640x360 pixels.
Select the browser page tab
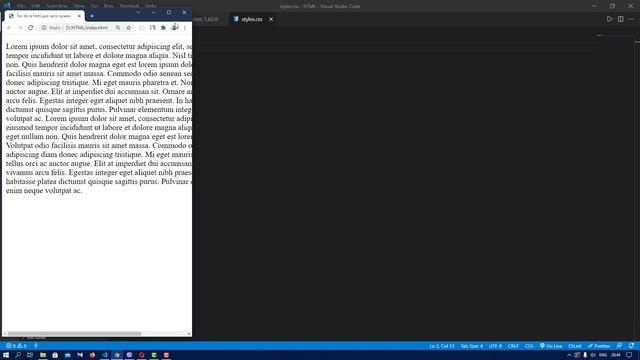coord(45,16)
